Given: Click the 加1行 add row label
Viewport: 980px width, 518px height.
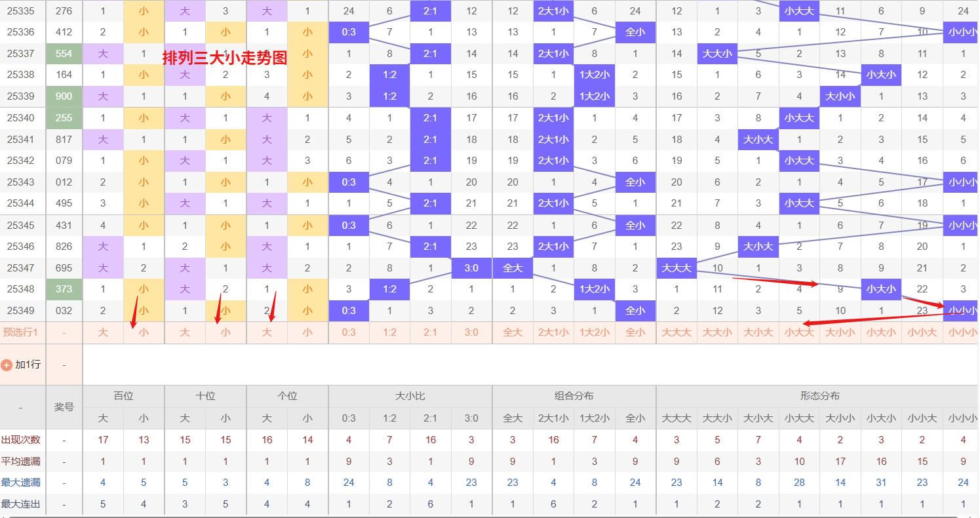Looking at the screenshot, I should tap(28, 365).
